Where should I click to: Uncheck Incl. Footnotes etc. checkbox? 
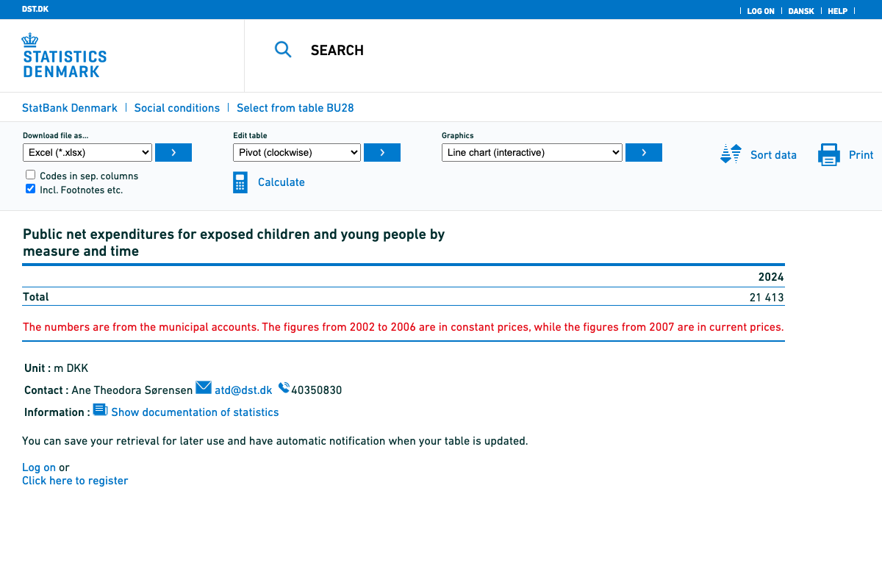[x=31, y=189]
